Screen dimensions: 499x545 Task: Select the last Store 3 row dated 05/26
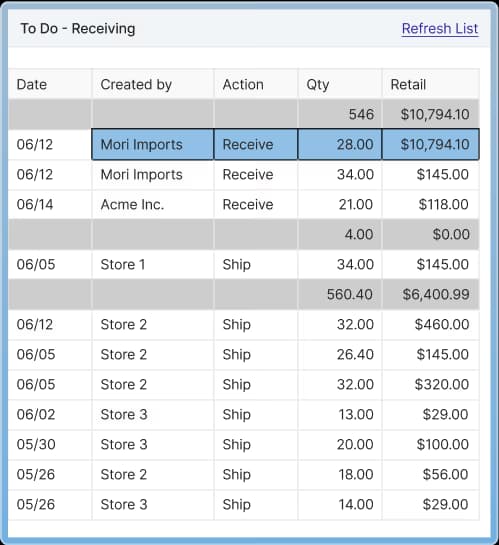tap(244, 505)
